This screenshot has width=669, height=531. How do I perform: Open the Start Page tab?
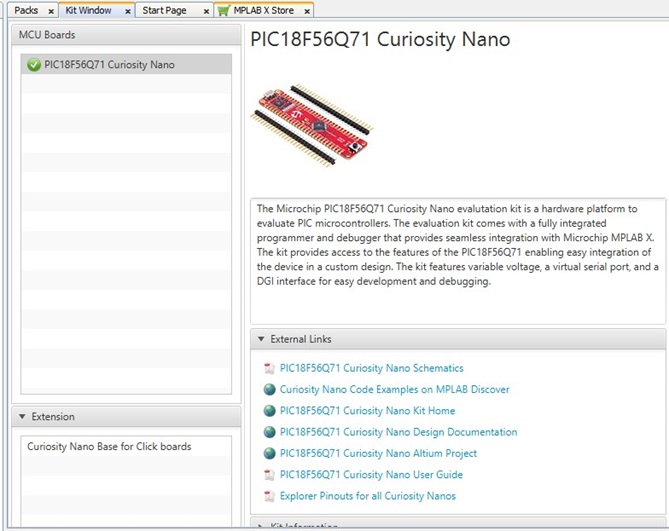click(164, 10)
